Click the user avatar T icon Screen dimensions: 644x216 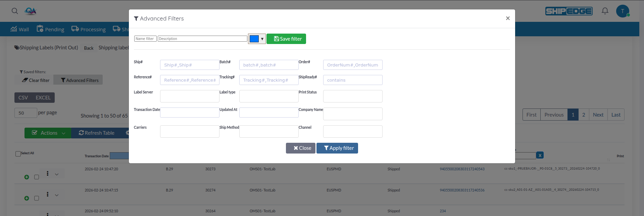[x=622, y=11]
